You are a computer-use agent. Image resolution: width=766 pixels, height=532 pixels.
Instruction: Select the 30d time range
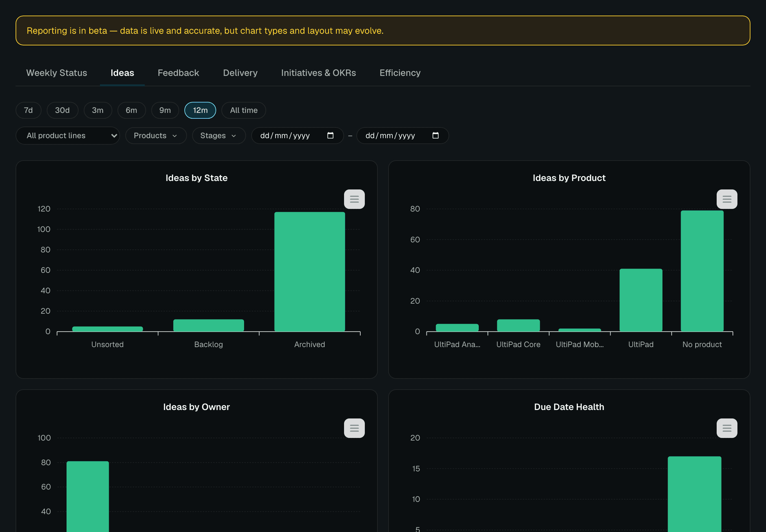click(62, 110)
